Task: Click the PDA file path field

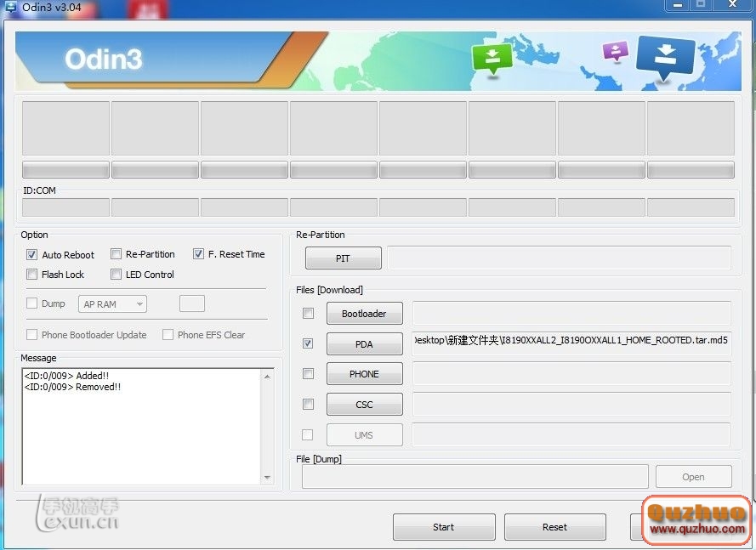Action: click(571, 343)
